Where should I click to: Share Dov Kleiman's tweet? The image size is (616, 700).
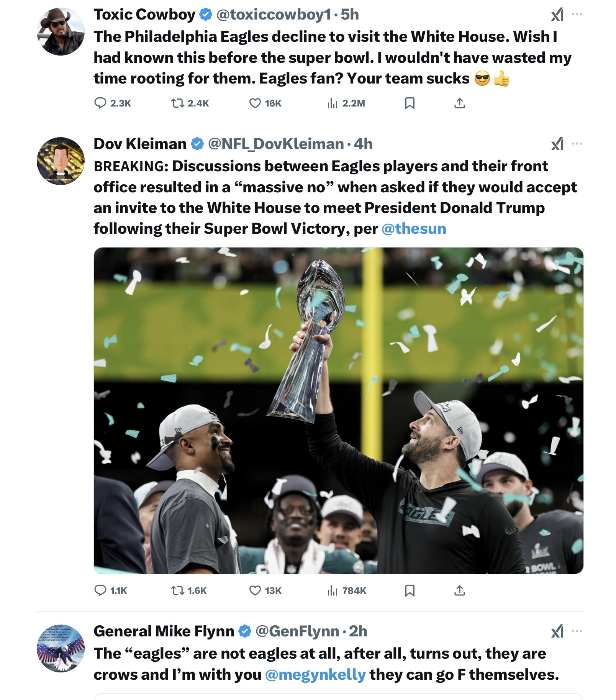459,590
